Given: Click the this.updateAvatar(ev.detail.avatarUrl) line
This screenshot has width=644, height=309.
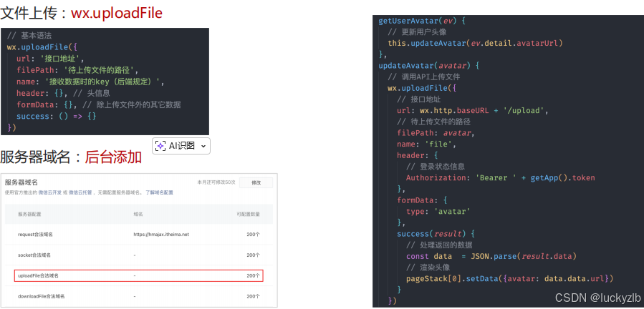Looking at the screenshot, I should tap(475, 43).
